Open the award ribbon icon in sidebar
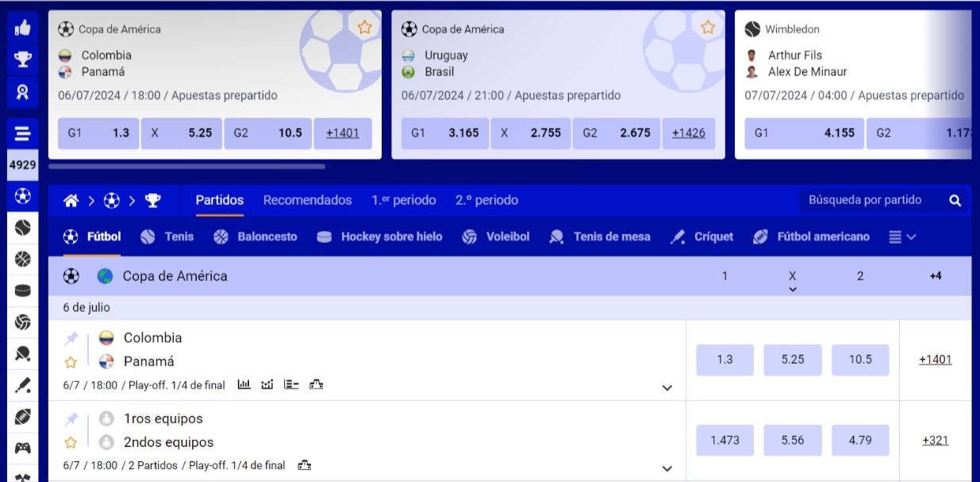The width and height of the screenshot is (980, 482). 22,92
